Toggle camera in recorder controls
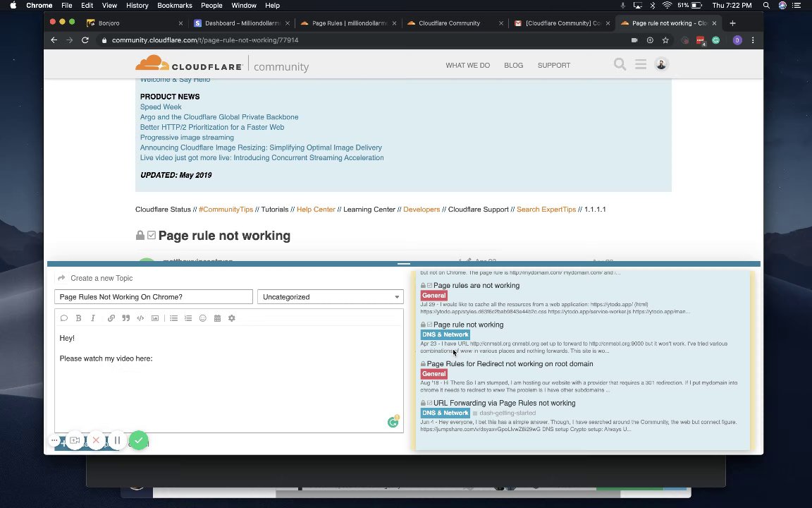The width and height of the screenshot is (812, 508). click(75, 440)
